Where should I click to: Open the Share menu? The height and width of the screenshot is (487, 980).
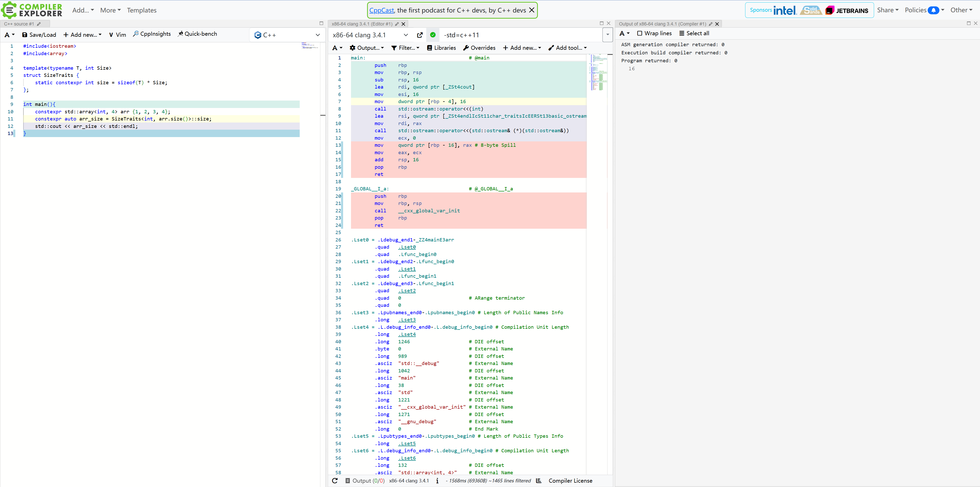[888, 10]
